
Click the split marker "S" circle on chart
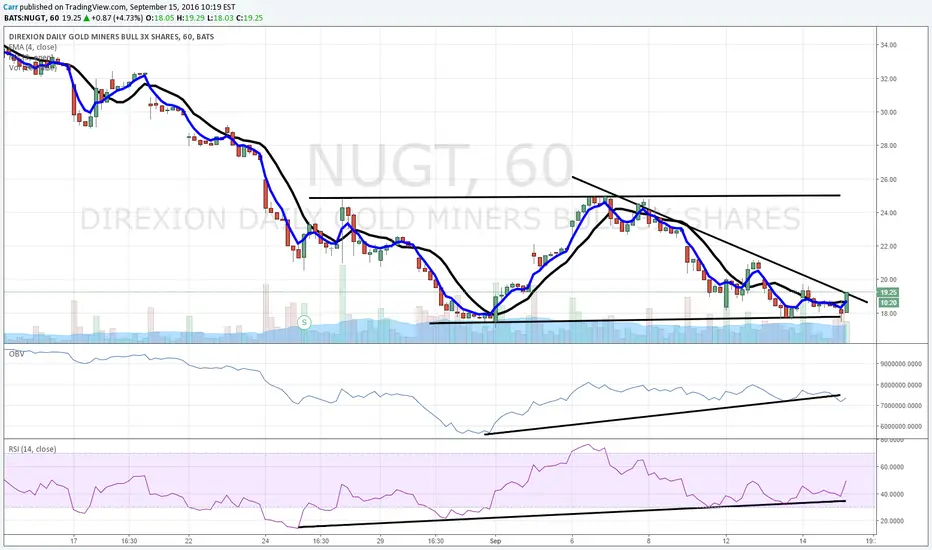tap(304, 323)
